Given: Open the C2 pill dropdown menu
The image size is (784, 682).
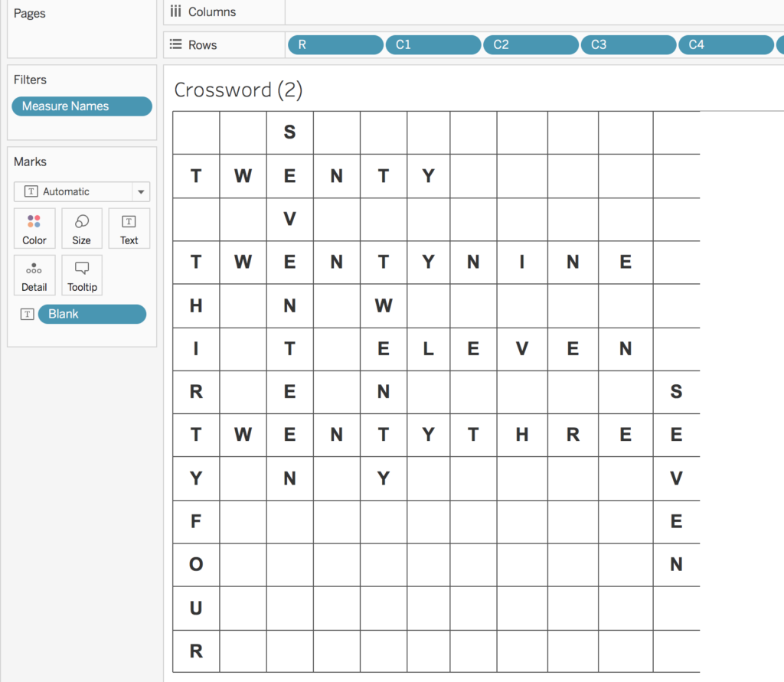Looking at the screenshot, I should click(x=572, y=44).
